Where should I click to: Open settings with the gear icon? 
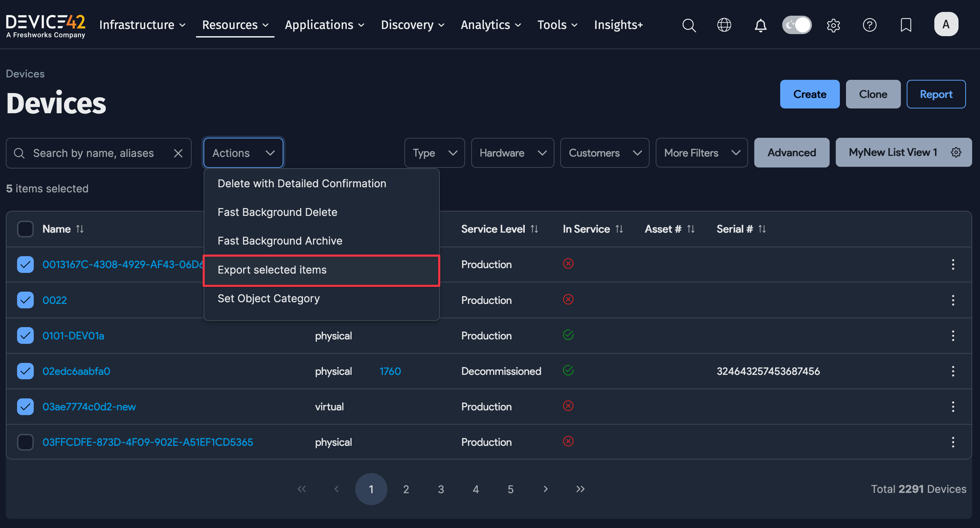coord(833,25)
